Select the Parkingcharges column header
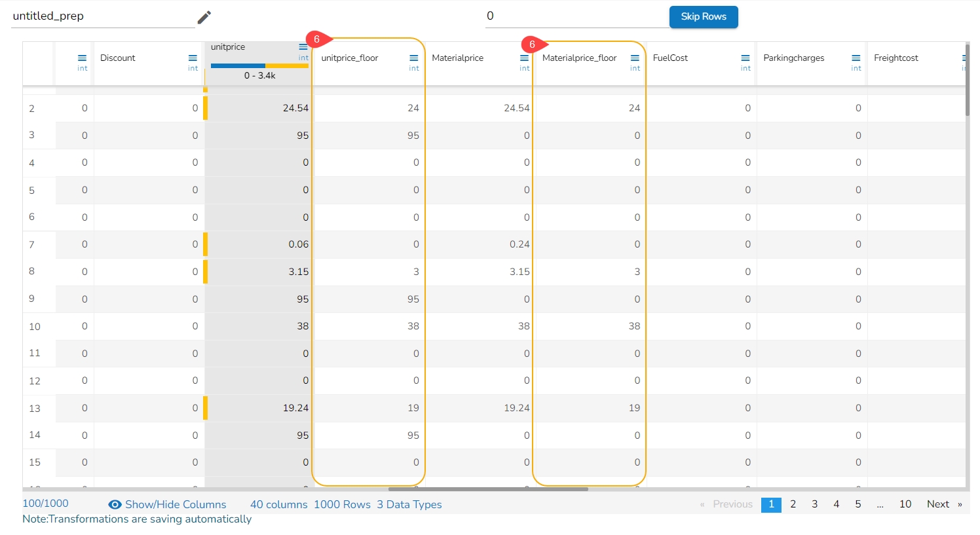This screenshot has width=980, height=535. [794, 58]
